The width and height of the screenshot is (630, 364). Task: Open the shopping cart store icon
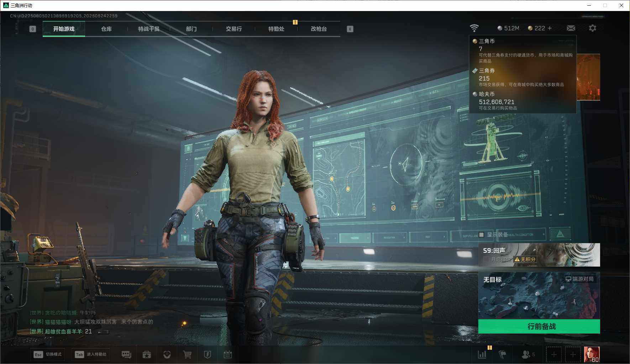pos(187,354)
